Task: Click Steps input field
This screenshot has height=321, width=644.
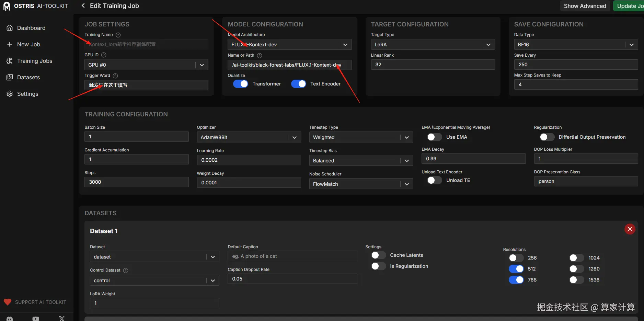Action: coord(136,182)
